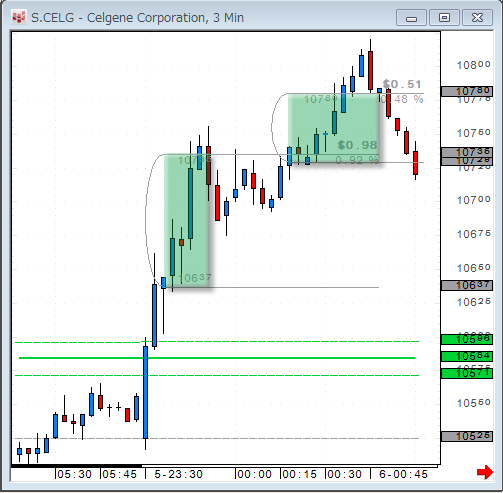
Task: Click the 6-00:45 time axis label
Action: tap(403, 474)
